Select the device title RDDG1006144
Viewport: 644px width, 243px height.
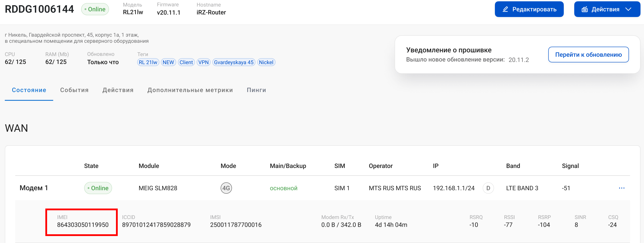coord(39,9)
